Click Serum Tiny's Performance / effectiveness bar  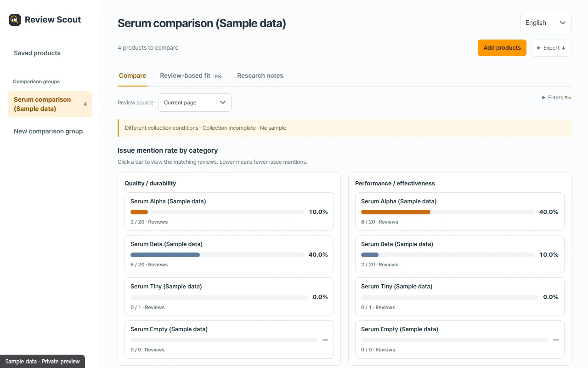(450, 298)
